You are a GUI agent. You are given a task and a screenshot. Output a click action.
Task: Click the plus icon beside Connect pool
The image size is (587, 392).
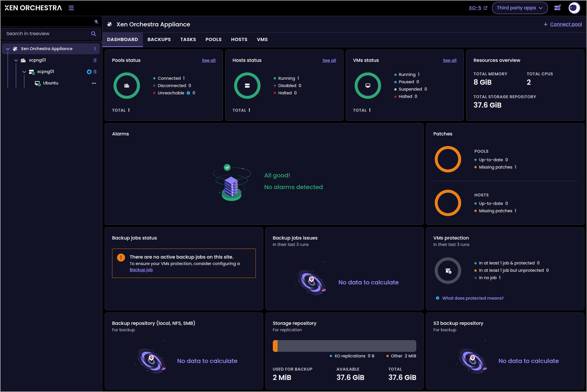pyautogui.click(x=546, y=24)
